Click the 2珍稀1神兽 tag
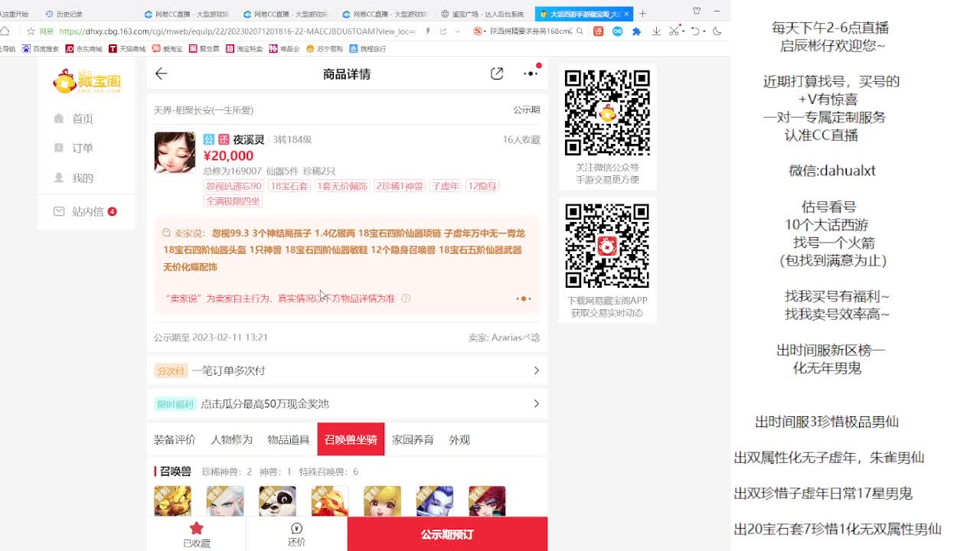The image size is (980, 551). tap(399, 186)
